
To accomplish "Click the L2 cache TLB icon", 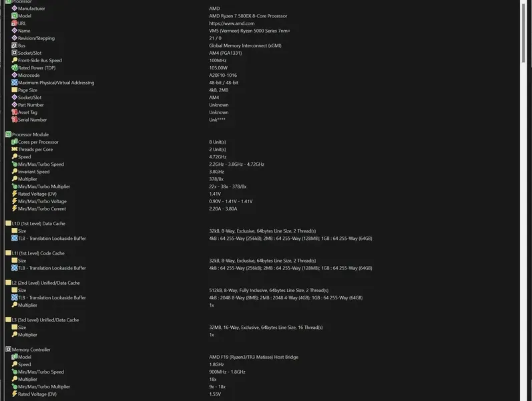I will click(15, 298).
